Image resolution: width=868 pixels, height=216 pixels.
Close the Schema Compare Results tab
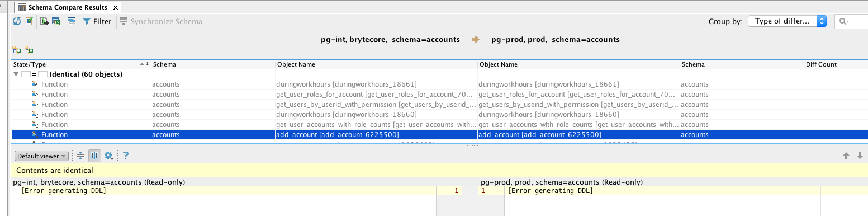(x=116, y=8)
